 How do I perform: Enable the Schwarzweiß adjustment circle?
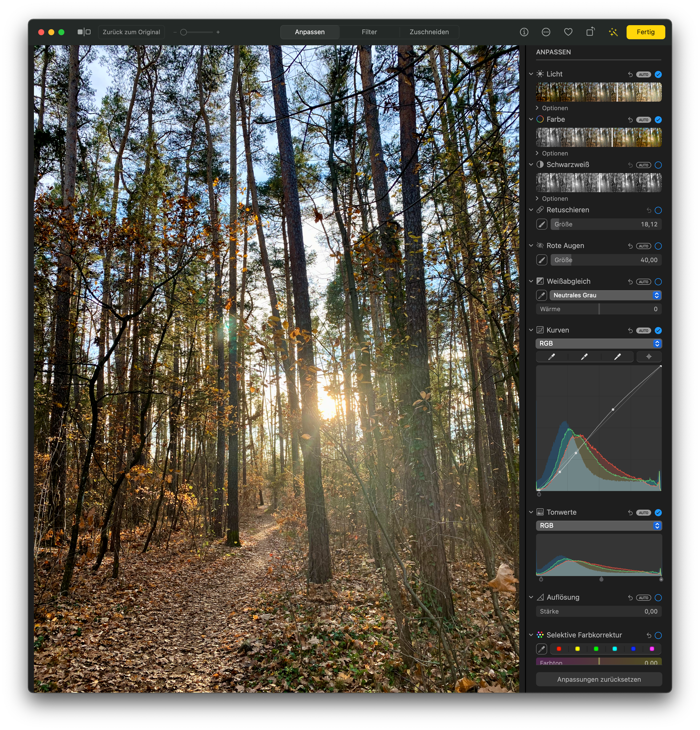point(658,165)
